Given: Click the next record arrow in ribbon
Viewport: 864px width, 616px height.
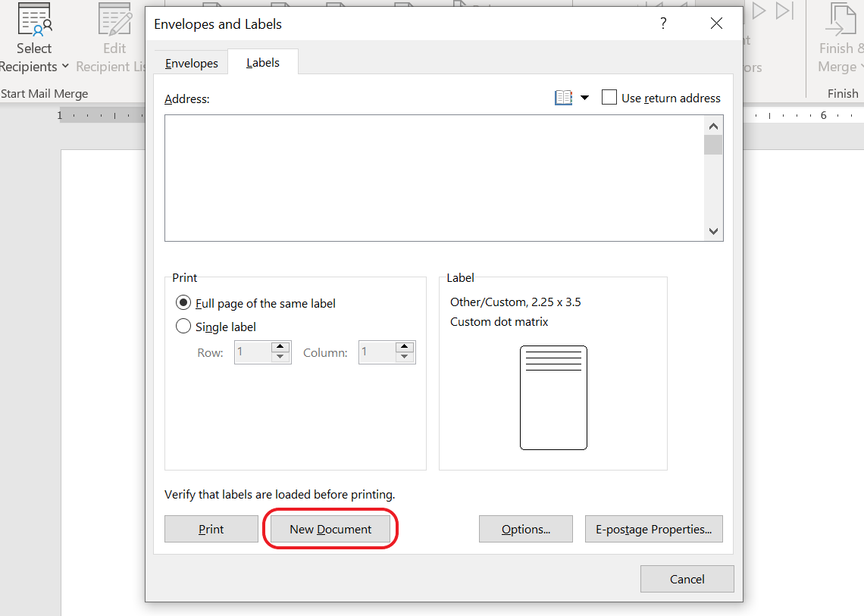Looking at the screenshot, I should (759, 11).
